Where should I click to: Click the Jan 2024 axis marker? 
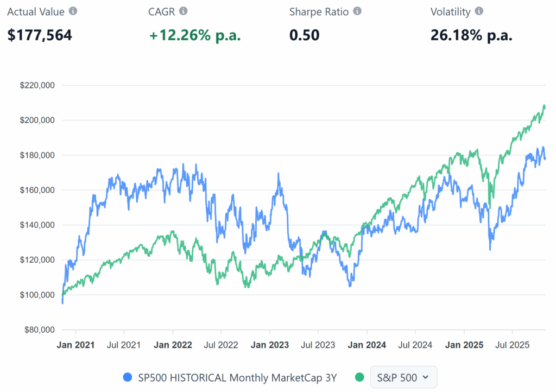coord(367,345)
